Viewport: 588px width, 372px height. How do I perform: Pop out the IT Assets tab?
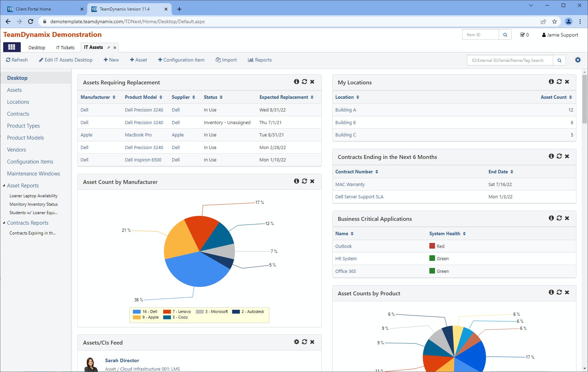pos(108,47)
